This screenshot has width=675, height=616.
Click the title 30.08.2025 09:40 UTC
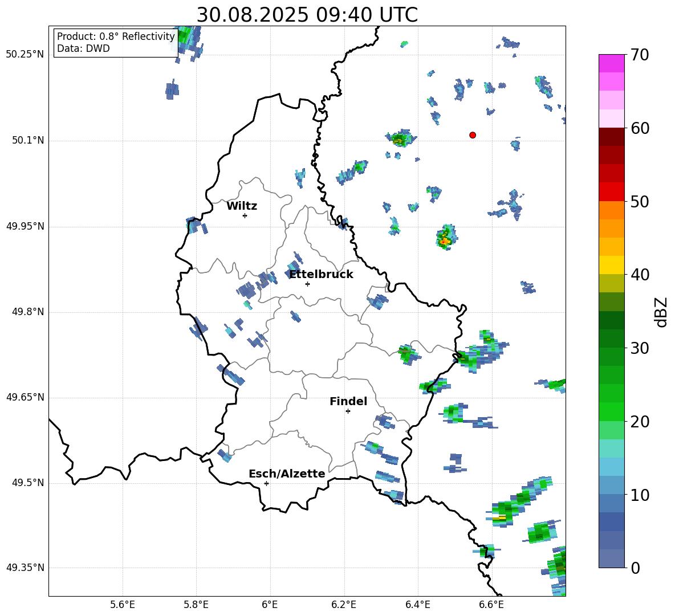coord(307,15)
